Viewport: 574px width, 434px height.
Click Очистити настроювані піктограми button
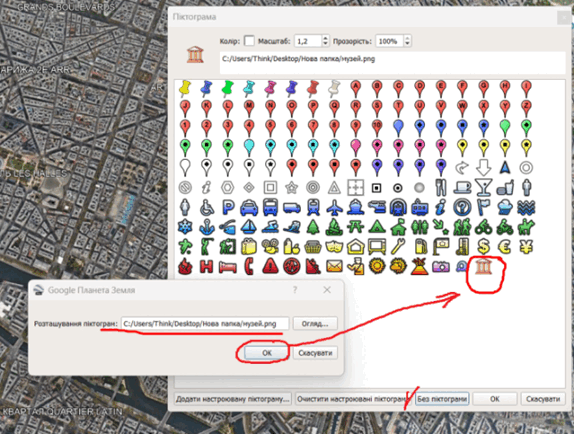(x=353, y=399)
